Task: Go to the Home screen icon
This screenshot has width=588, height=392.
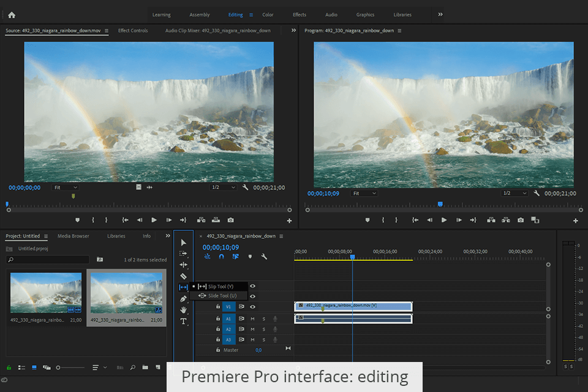Action: tap(12, 15)
